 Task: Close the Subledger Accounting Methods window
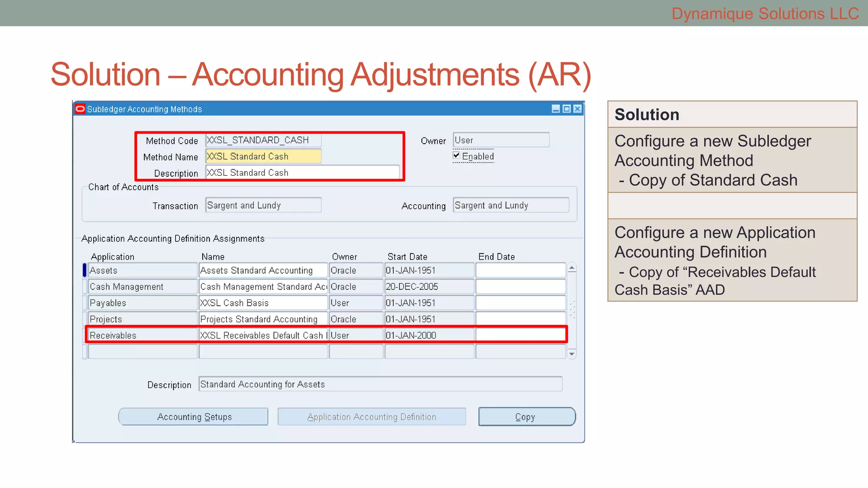[577, 109]
